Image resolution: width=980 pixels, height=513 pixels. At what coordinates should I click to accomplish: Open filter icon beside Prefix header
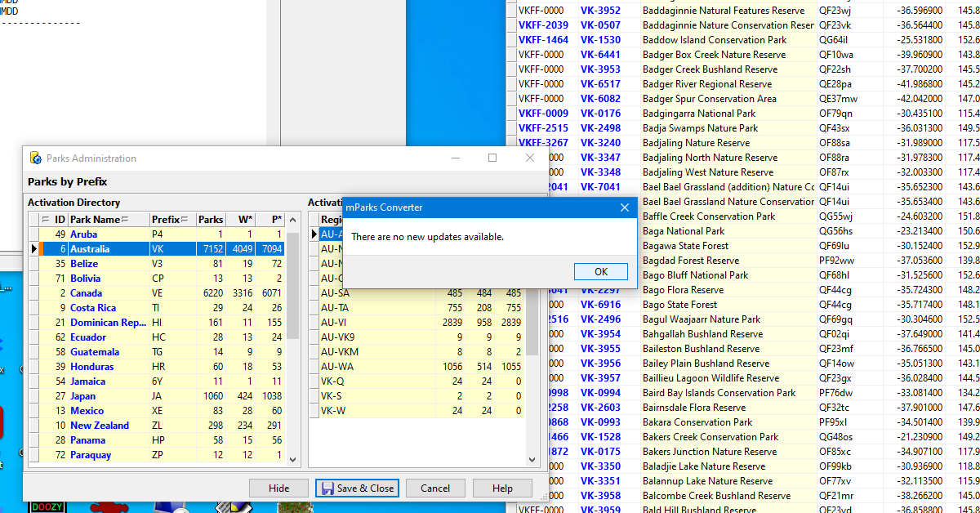coord(185,220)
